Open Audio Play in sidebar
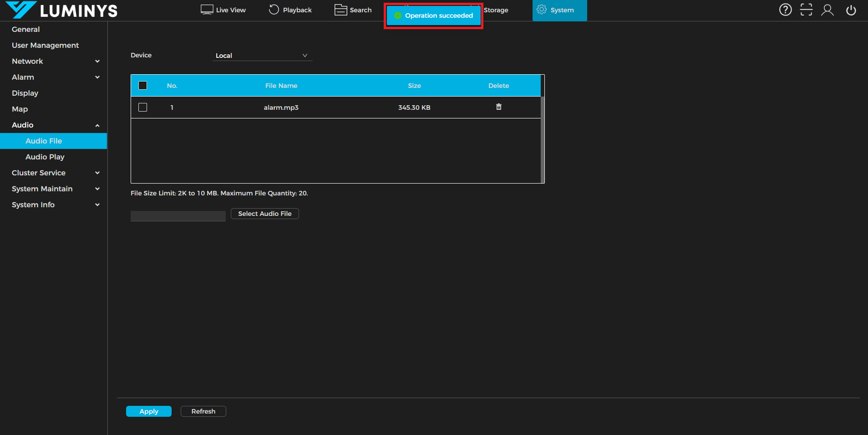868x435 pixels. pos(45,157)
